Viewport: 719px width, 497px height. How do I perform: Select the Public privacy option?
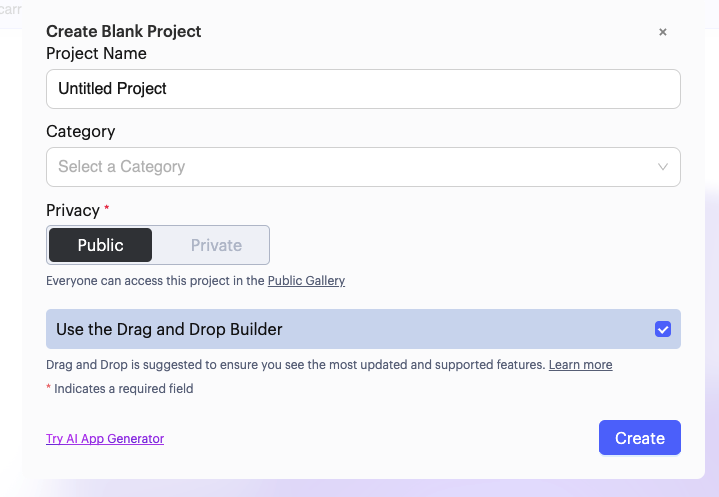tap(101, 245)
